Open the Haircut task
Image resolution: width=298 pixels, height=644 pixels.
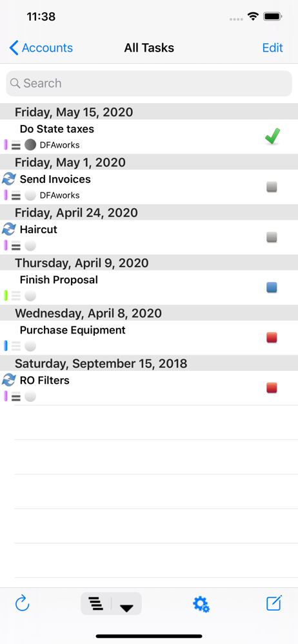[x=149, y=237]
